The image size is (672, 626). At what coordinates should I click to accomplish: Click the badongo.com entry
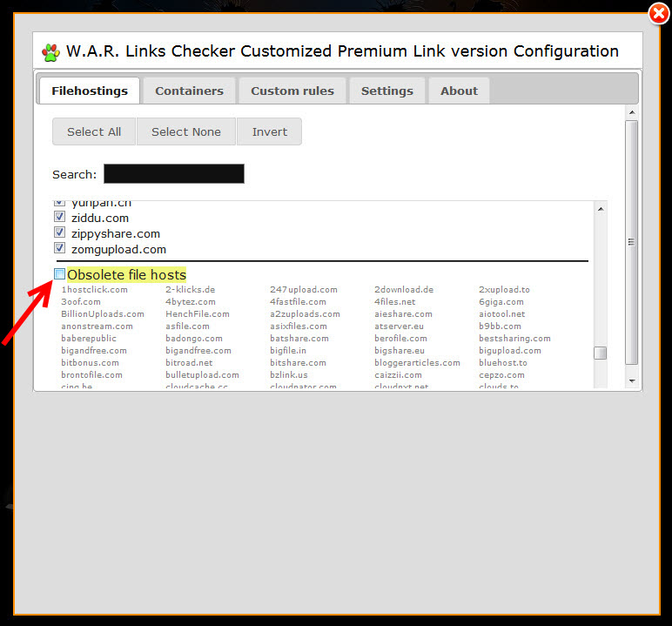(194, 339)
